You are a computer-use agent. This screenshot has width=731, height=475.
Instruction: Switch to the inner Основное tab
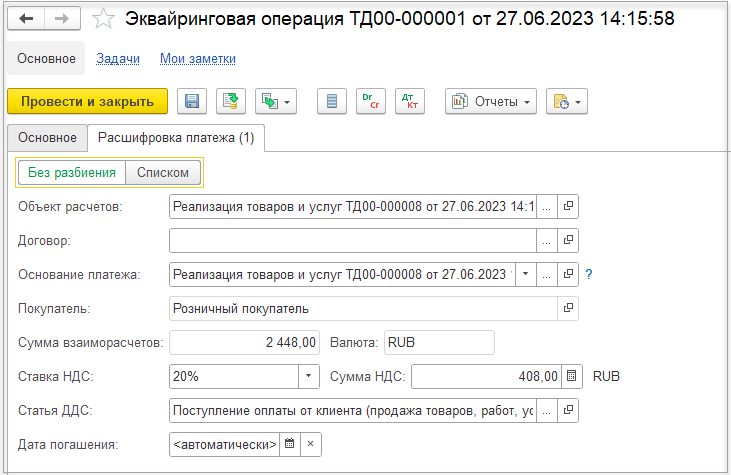tap(47, 138)
